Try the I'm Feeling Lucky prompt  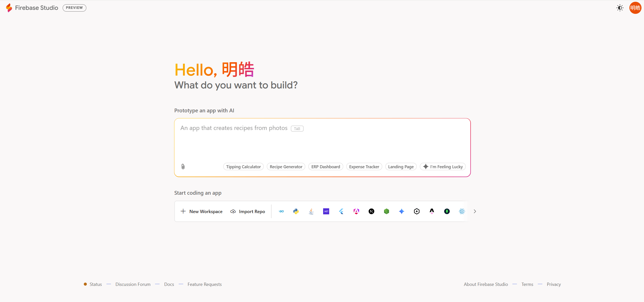(442, 166)
